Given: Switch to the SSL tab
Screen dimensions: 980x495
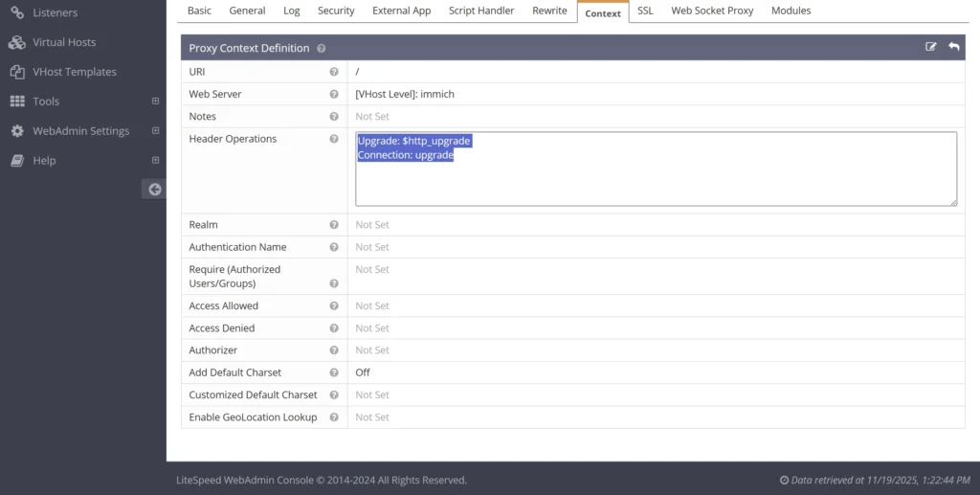Looking at the screenshot, I should click(x=645, y=11).
